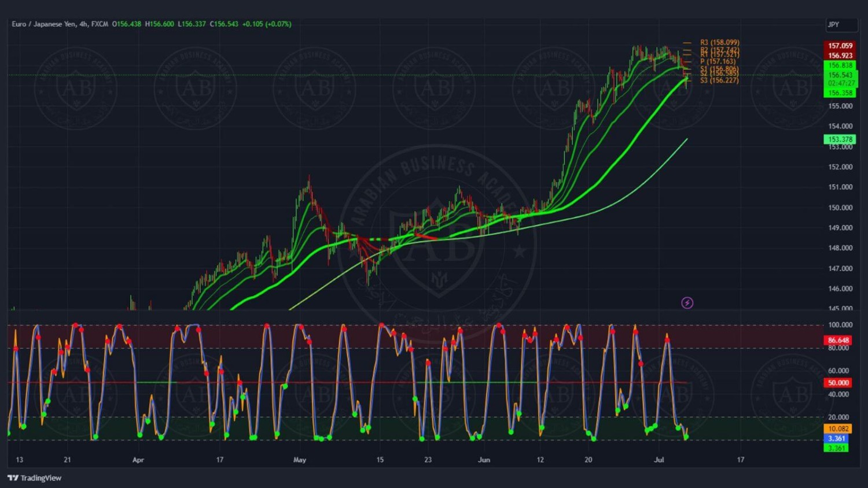Click the Jun date on the time axis
The height and width of the screenshot is (488, 868).
click(484, 460)
